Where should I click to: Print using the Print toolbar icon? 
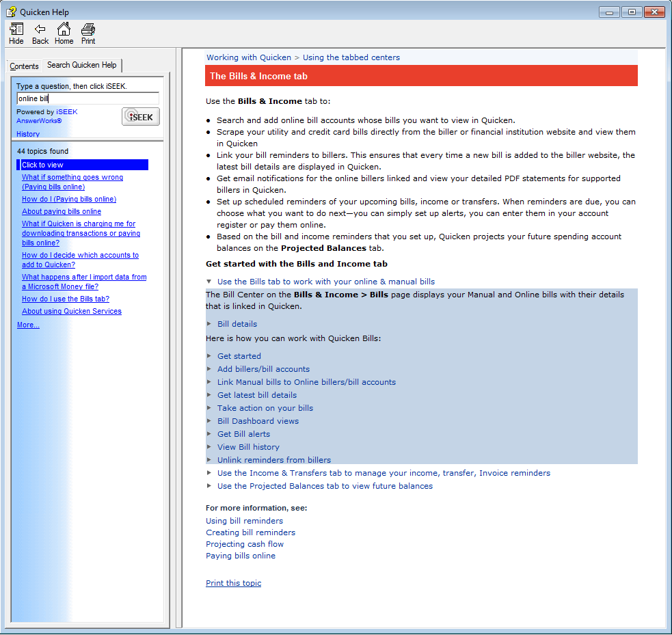point(88,33)
